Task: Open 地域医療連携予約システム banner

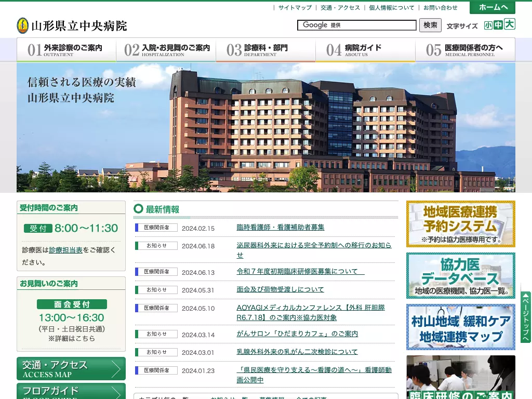Action: (x=461, y=224)
